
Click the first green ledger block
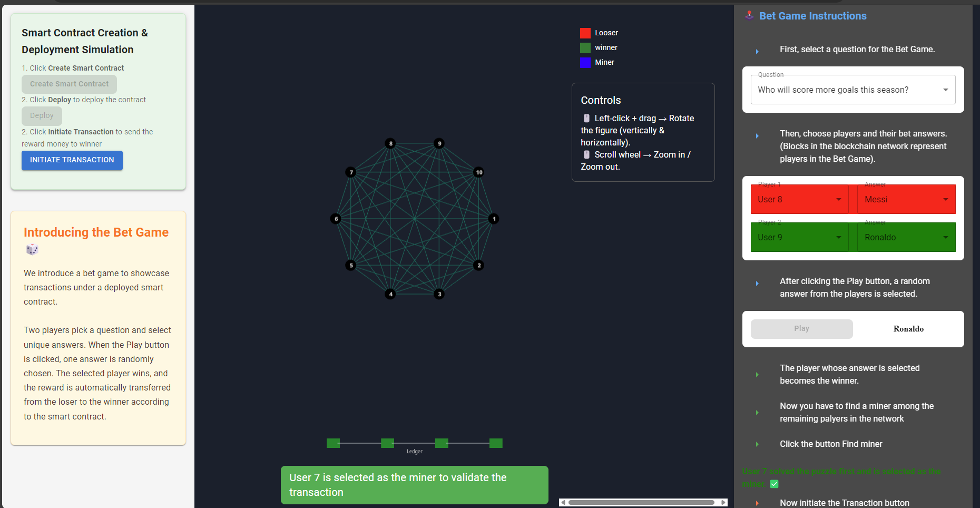click(x=333, y=443)
